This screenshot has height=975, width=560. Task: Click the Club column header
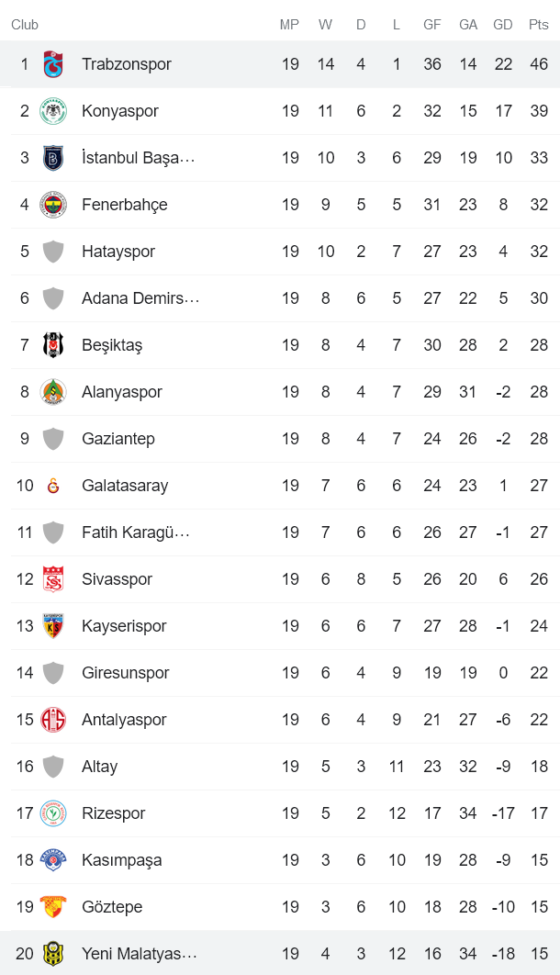click(x=25, y=25)
